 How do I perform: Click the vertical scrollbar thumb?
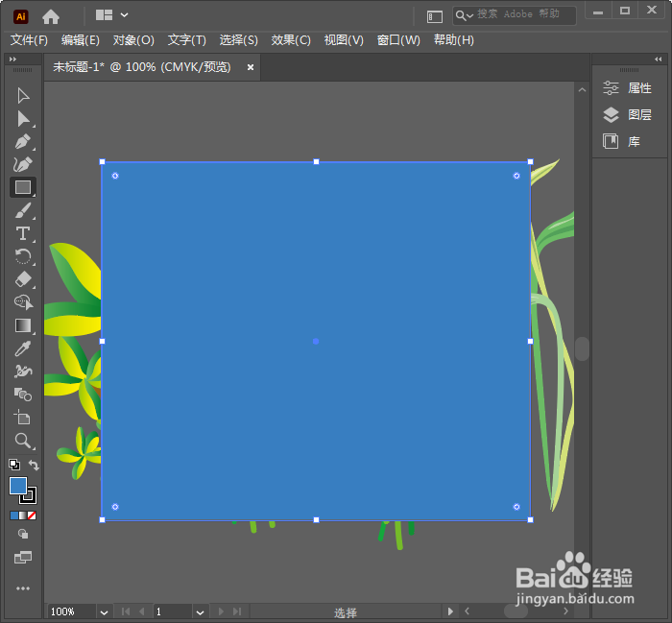582,348
